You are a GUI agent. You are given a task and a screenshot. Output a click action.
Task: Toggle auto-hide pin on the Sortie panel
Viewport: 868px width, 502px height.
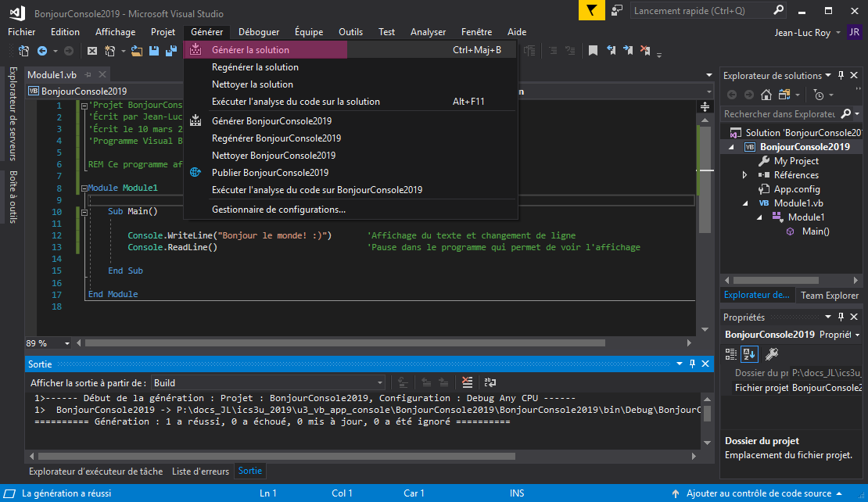[692, 364]
